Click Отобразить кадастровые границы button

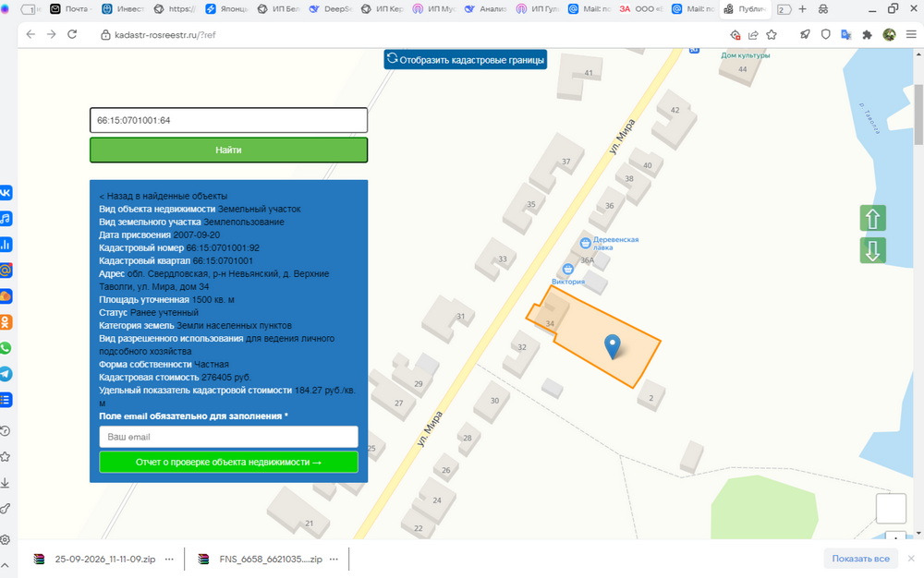[x=466, y=59]
